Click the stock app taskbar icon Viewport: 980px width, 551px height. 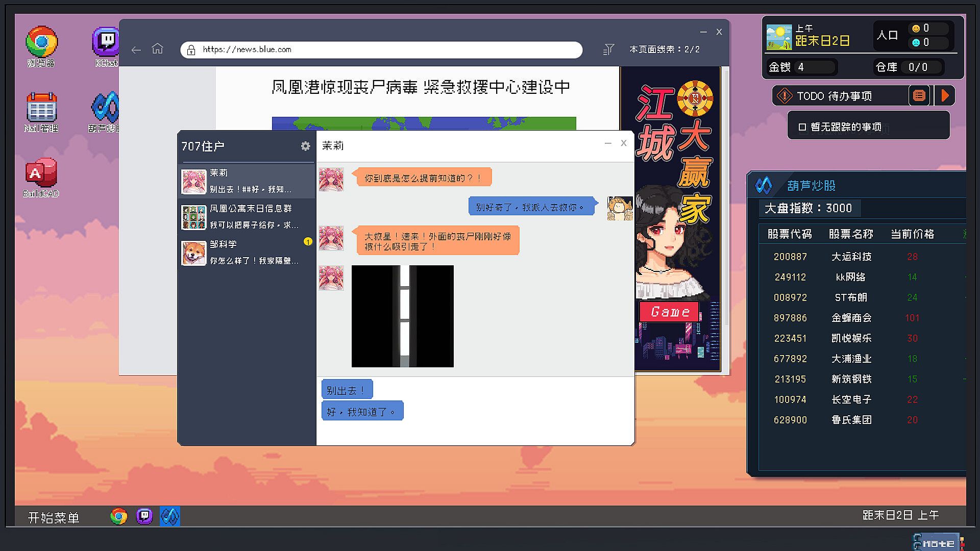click(169, 516)
